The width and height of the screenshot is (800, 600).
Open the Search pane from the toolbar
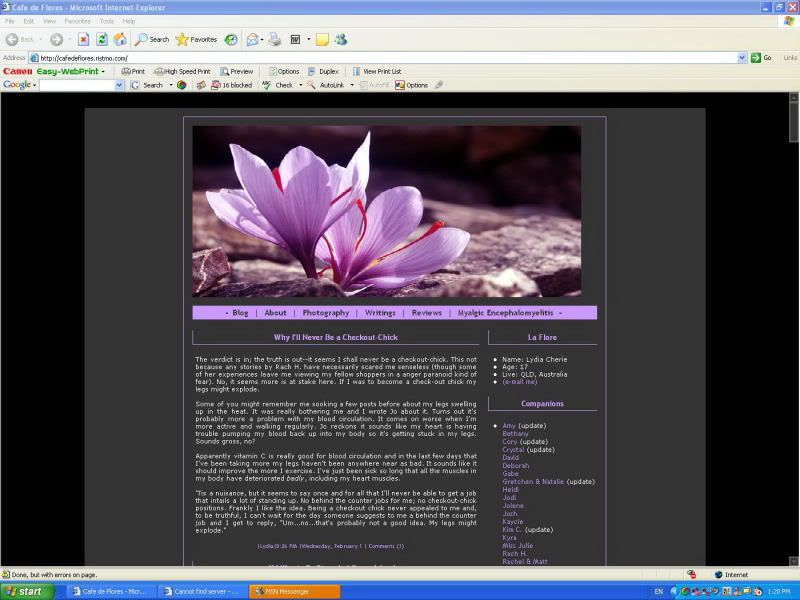(152, 39)
